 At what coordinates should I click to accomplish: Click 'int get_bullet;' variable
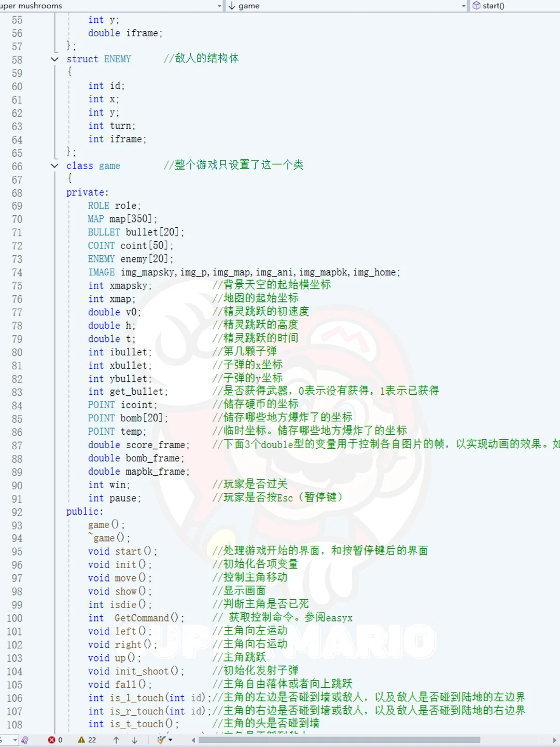[128, 392]
